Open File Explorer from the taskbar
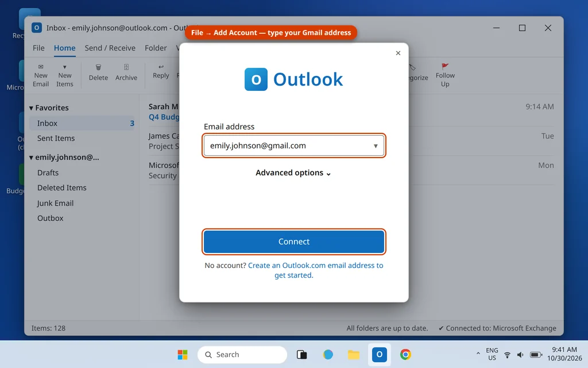The width and height of the screenshot is (588, 368). [x=353, y=354]
